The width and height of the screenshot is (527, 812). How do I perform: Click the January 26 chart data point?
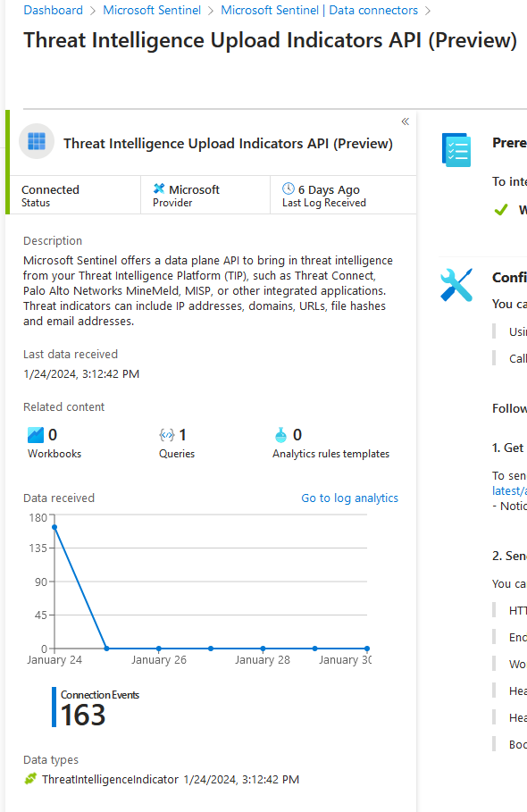pyautogui.click(x=158, y=649)
